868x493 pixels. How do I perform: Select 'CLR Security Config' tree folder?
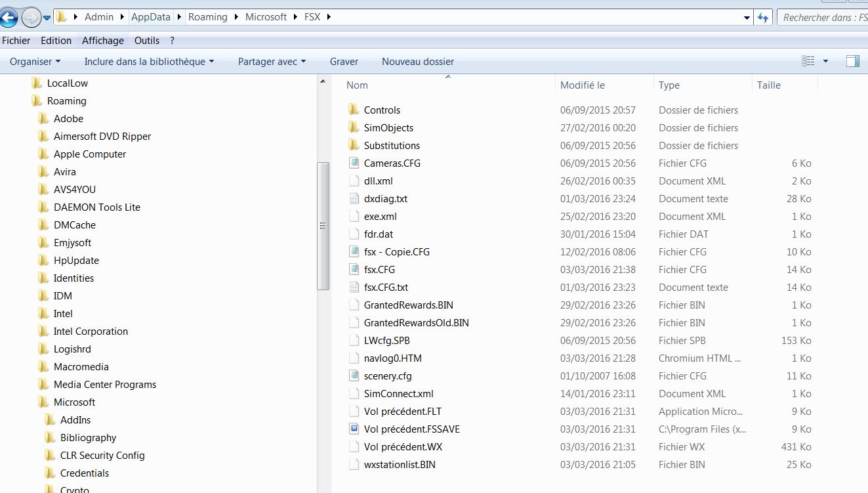coord(102,455)
